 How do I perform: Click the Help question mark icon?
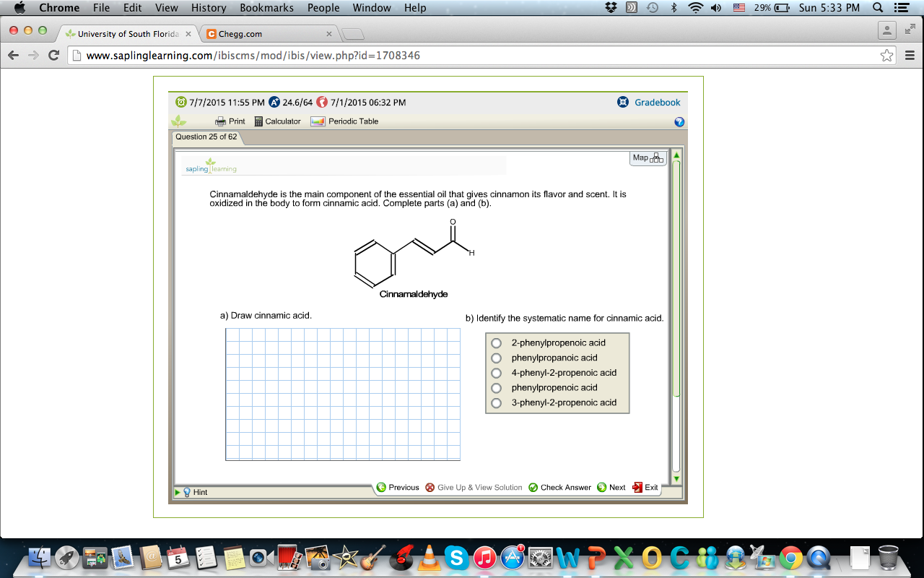click(x=679, y=121)
